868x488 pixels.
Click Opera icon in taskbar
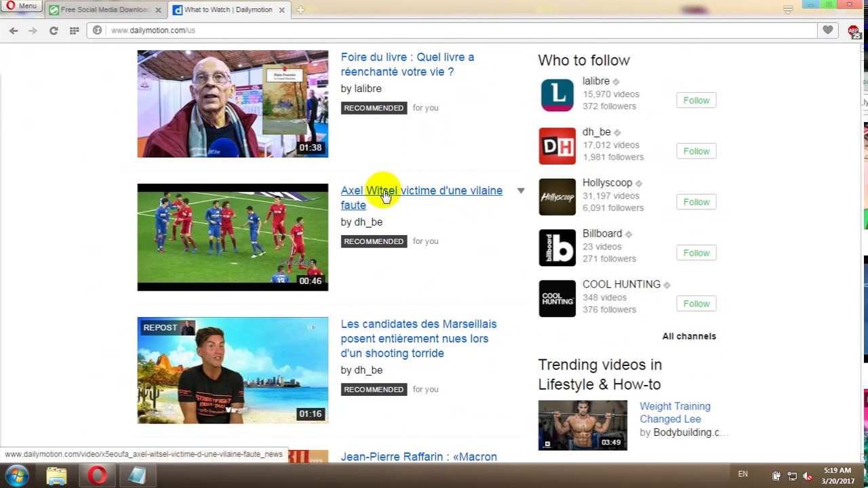97,476
